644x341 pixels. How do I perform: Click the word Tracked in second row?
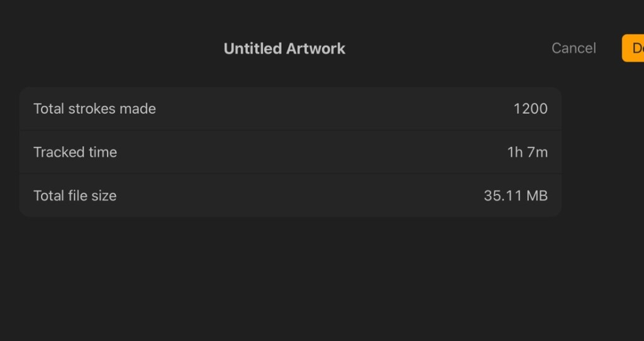point(56,152)
